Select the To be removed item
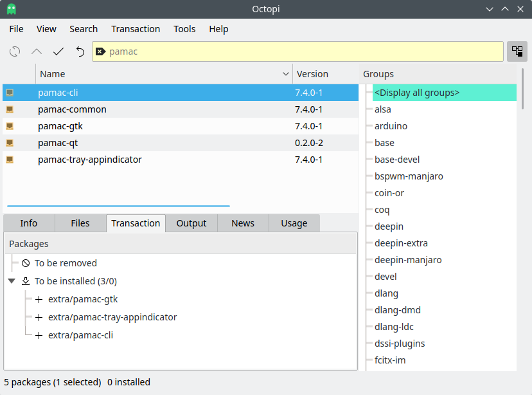The width and height of the screenshot is (532, 395). 66,263
